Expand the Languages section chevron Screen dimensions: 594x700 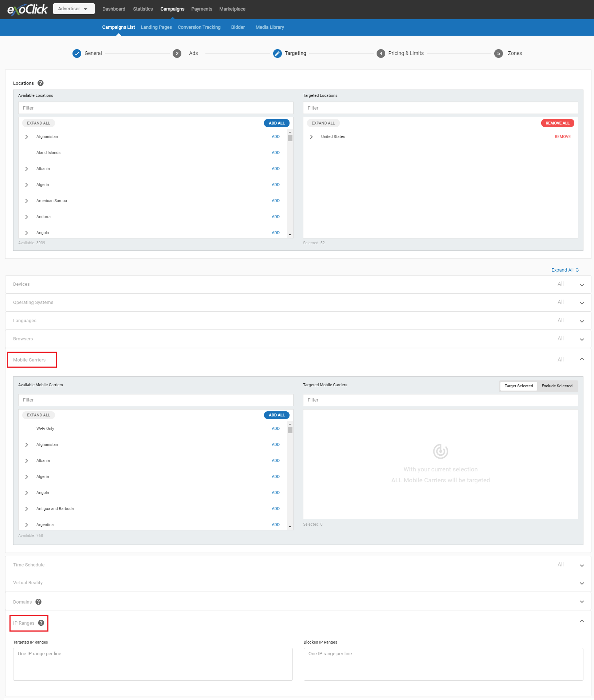pos(582,321)
